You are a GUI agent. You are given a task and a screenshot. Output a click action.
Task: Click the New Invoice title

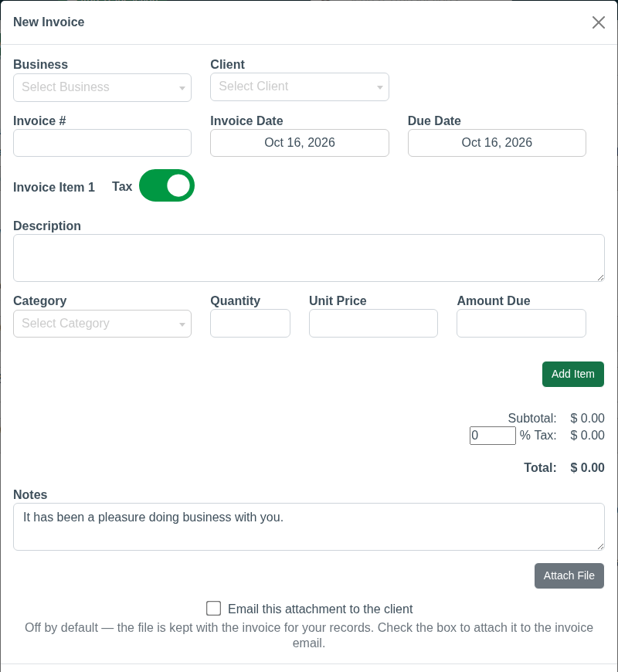(x=49, y=22)
